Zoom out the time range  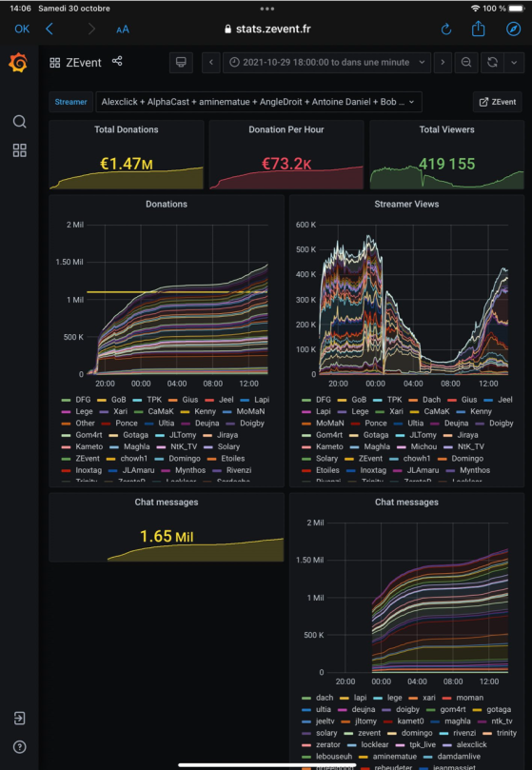pyautogui.click(x=466, y=63)
